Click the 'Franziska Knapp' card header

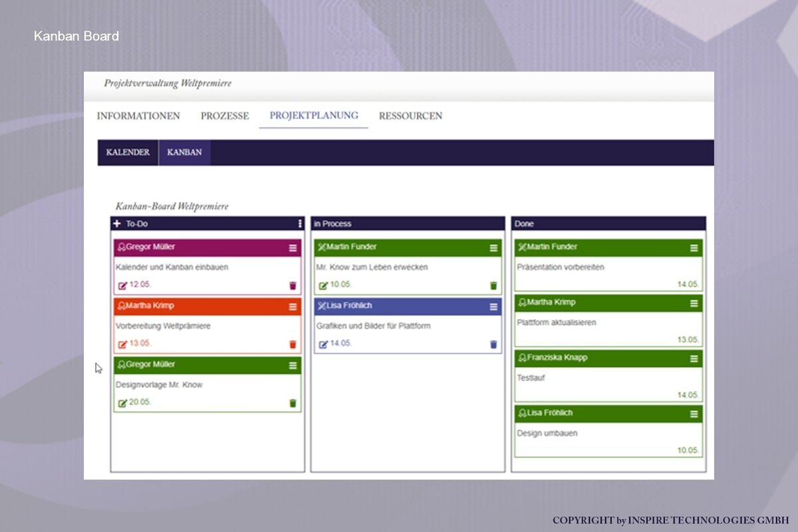click(x=608, y=358)
